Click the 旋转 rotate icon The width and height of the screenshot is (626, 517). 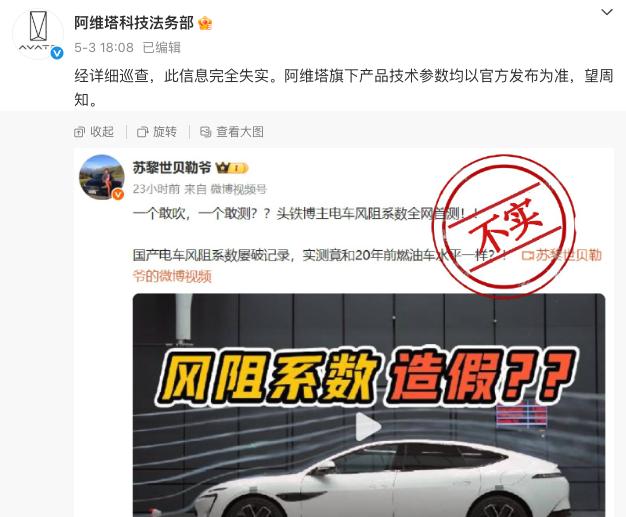(143, 132)
